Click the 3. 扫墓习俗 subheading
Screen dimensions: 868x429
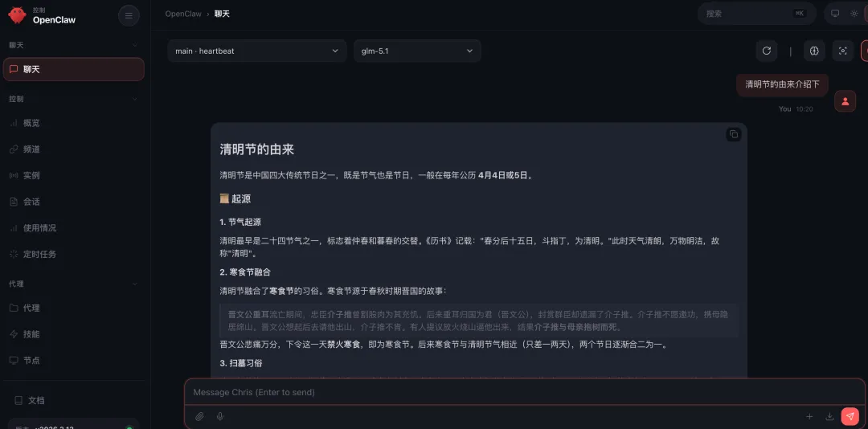click(241, 363)
